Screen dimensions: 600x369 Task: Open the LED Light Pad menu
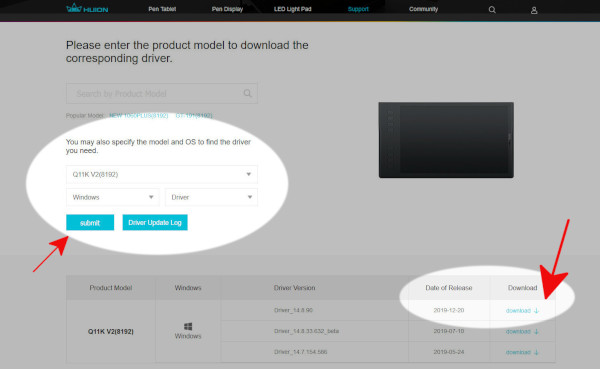click(292, 9)
